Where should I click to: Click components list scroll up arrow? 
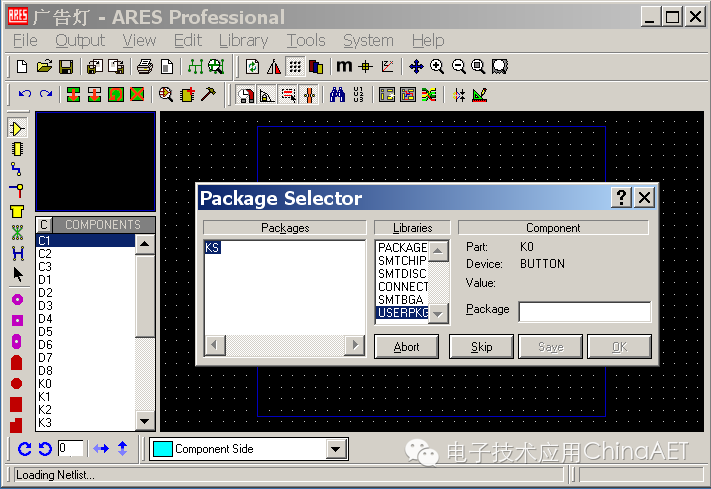tap(145, 244)
